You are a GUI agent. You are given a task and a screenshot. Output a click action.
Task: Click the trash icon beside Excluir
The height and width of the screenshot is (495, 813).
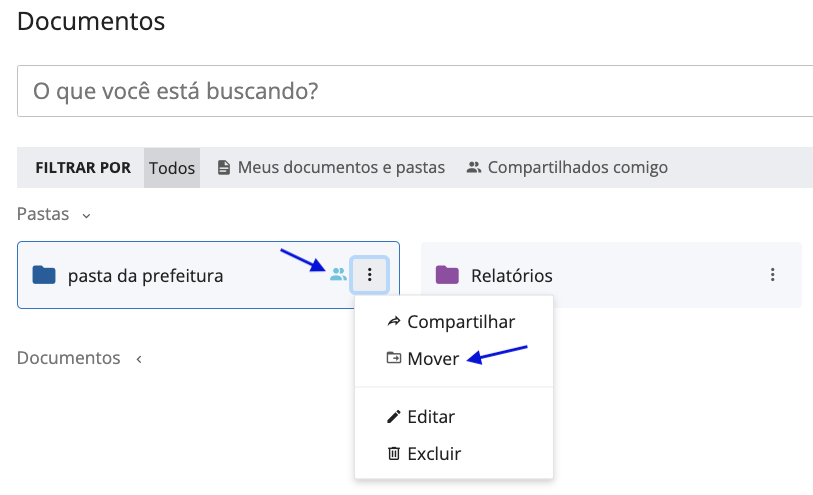coord(394,454)
